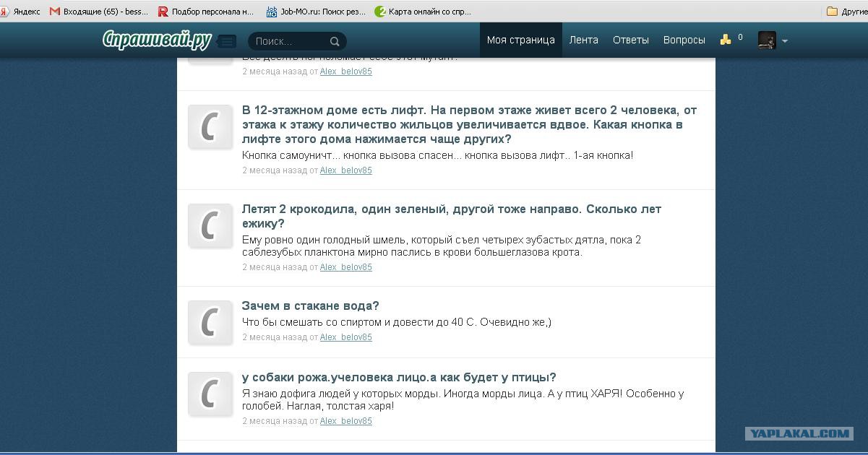The width and height of the screenshot is (868, 455).
Task: Open the Карта онлайн bookmark
Action: [x=423, y=12]
